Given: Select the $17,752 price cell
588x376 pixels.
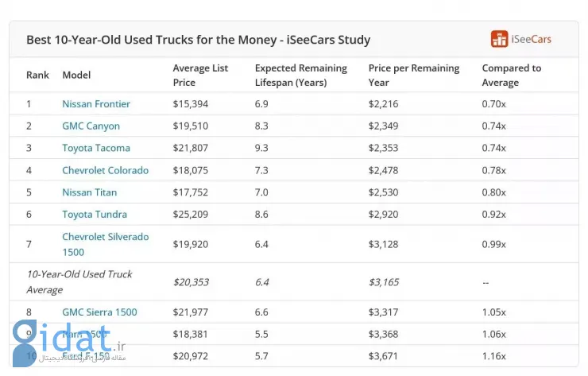Looking at the screenshot, I should (x=191, y=192).
